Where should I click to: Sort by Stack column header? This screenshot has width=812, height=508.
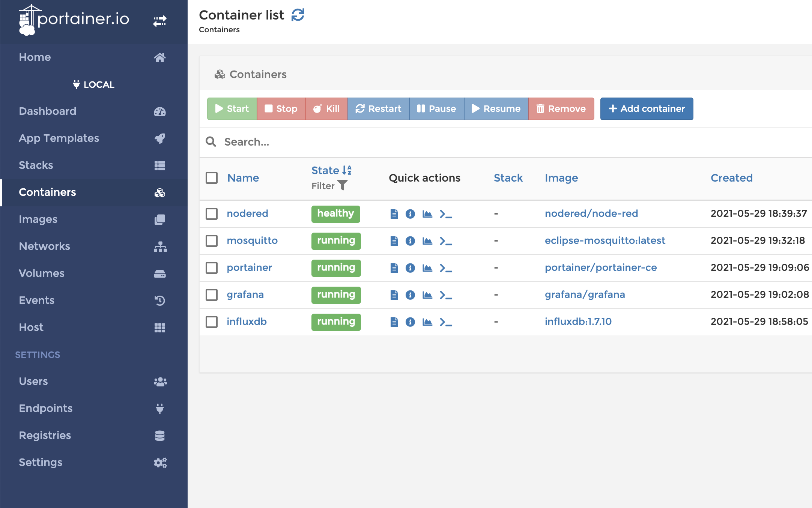508,178
